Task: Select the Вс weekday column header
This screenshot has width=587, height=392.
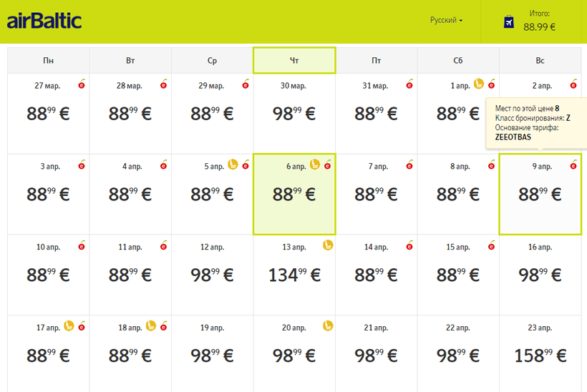Action: [540, 61]
